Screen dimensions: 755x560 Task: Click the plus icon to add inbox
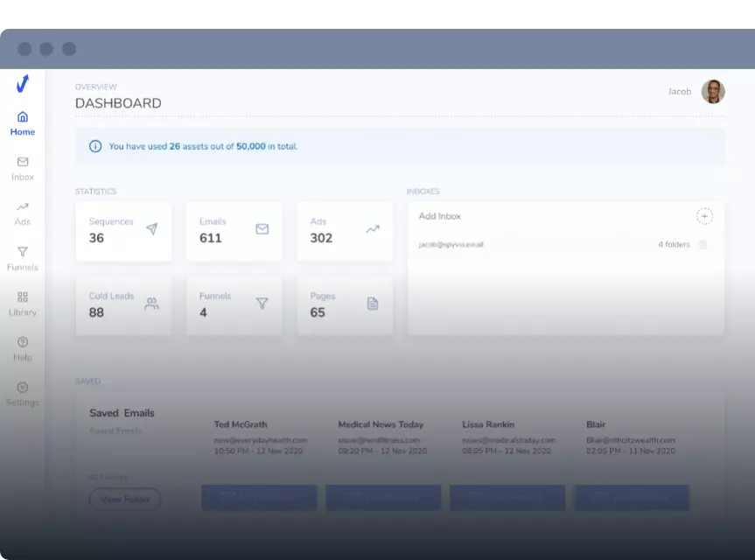click(x=704, y=216)
